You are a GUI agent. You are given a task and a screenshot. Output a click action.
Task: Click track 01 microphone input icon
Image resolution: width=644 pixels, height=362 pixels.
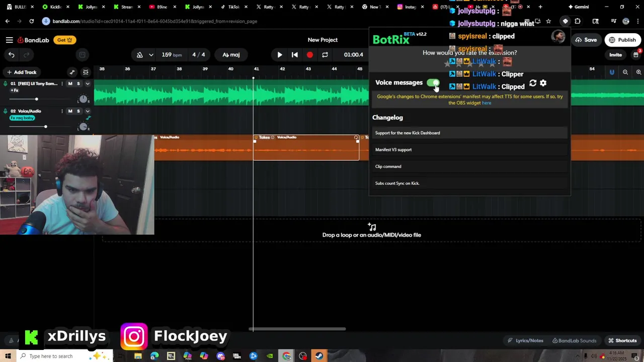tap(6, 83)
